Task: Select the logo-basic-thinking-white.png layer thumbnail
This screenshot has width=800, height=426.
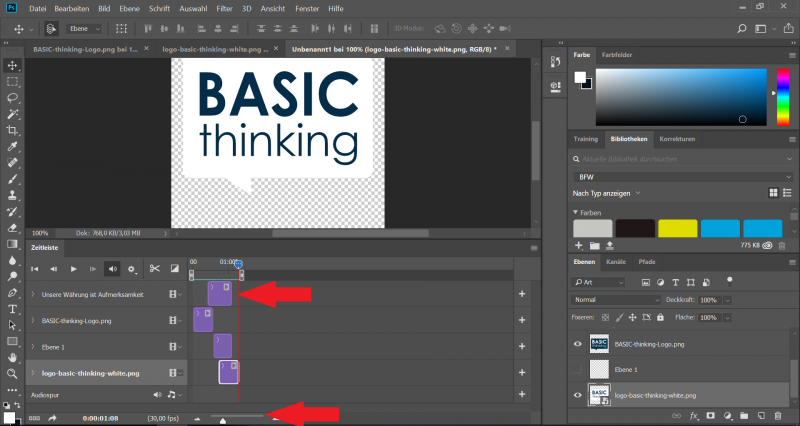Action: pyautogui.click(x=599, y=395)
